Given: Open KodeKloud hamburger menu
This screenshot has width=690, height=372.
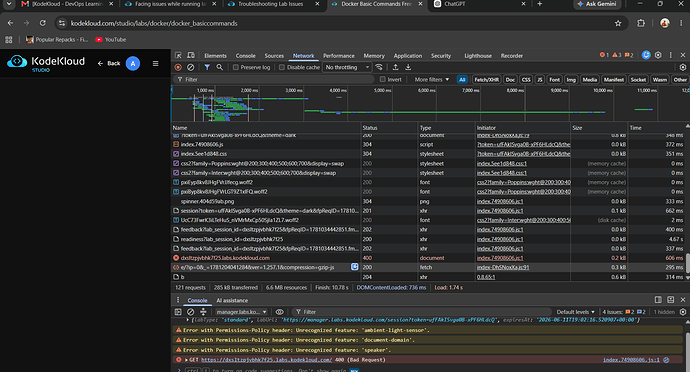Looking at the screenshot, I should 155,63.
